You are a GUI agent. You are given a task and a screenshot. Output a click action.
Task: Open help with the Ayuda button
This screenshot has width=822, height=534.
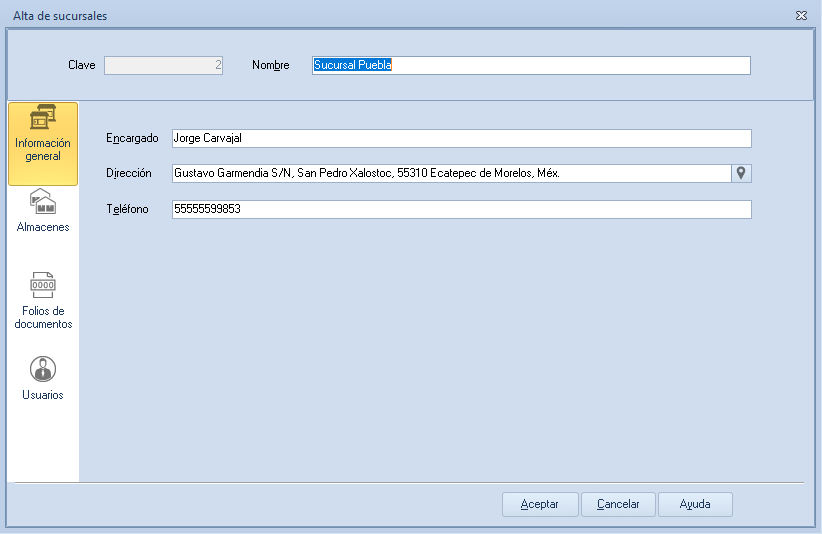click(695, 504)
